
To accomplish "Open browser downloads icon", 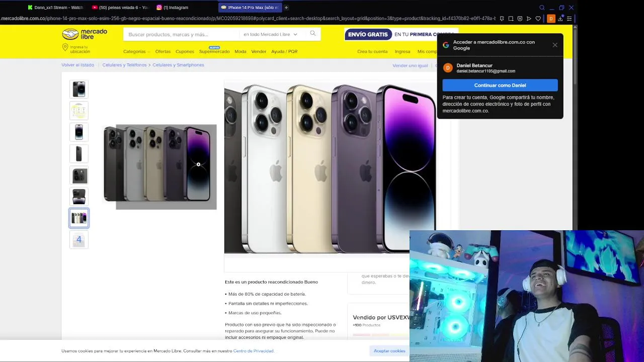I will tap(560, 19).
